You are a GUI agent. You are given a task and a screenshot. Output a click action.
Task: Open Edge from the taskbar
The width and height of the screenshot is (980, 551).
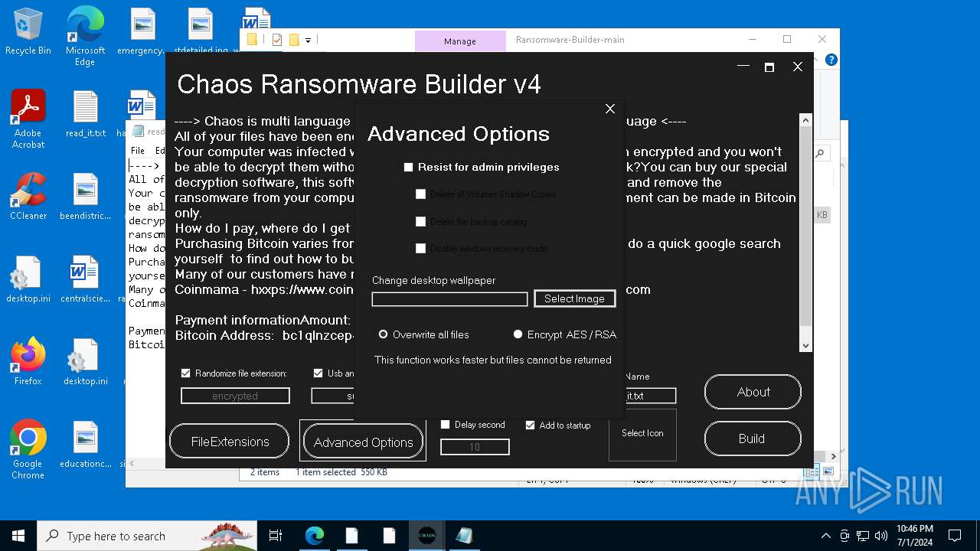[x=315, y=536]
